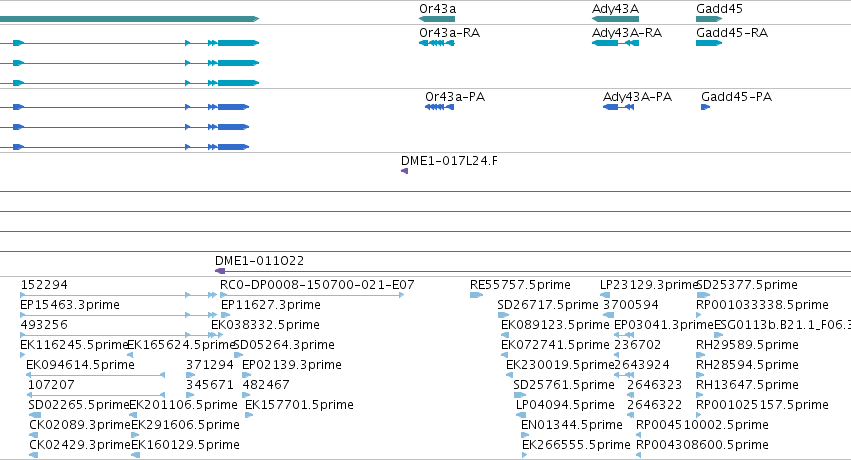Screen dimensions: 851x460
Task: Select EST feature 107207
Action: tap(51, 385)
